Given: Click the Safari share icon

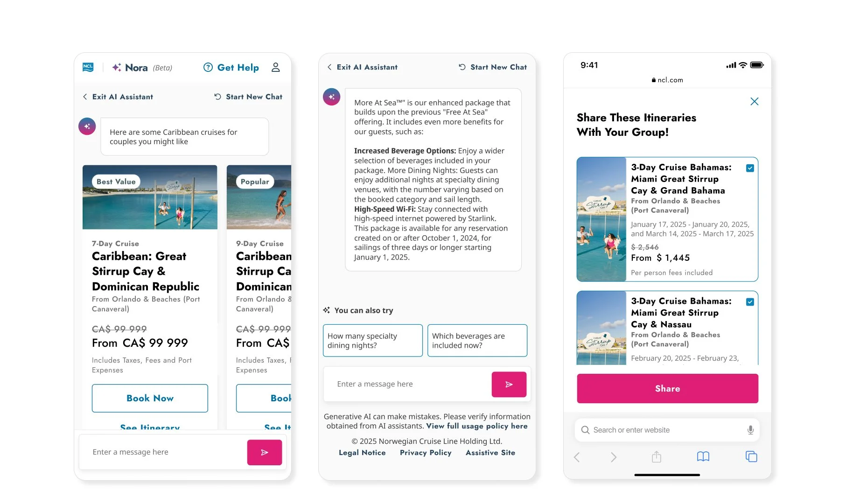Looking at the screenshot, I should coord(657,456).
